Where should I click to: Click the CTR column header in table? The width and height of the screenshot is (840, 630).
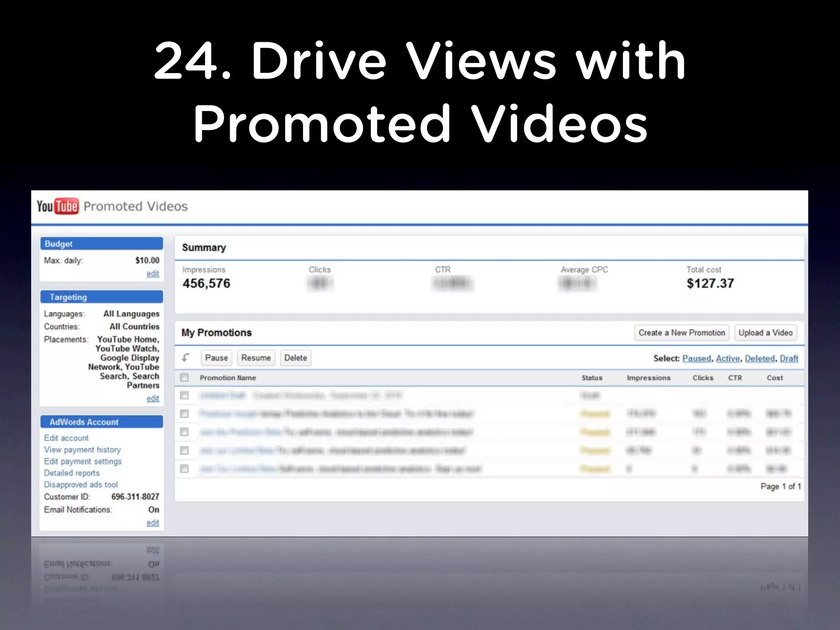pos(735,378)
